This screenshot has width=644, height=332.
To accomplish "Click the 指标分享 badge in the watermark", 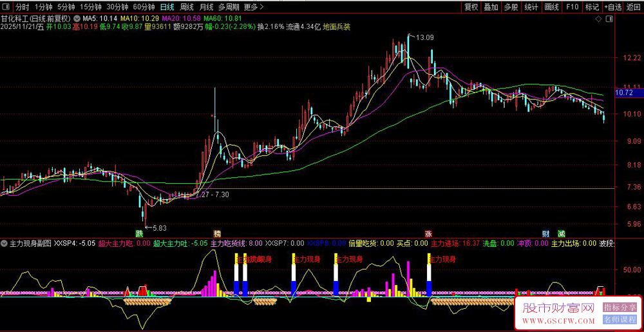I will 620,308.
